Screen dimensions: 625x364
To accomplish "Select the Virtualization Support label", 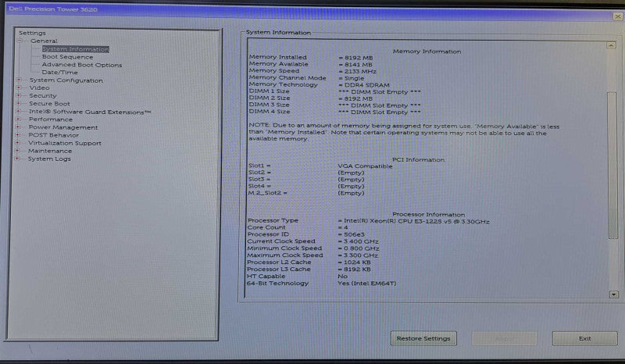I will click(x=65, y=143).
